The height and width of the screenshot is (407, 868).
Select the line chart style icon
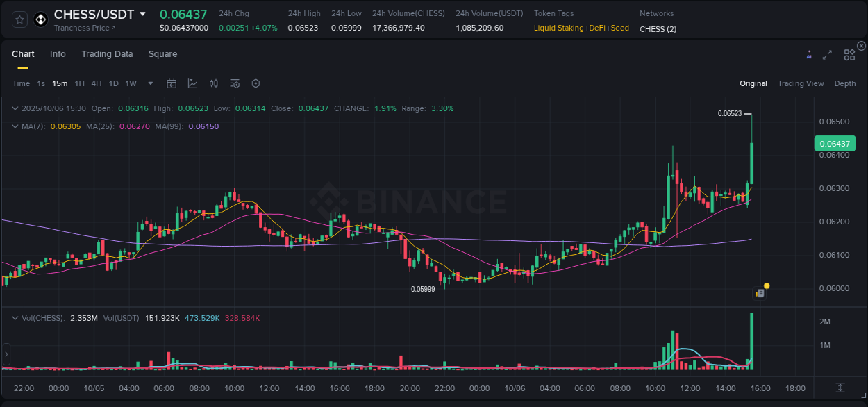point(192,83)
